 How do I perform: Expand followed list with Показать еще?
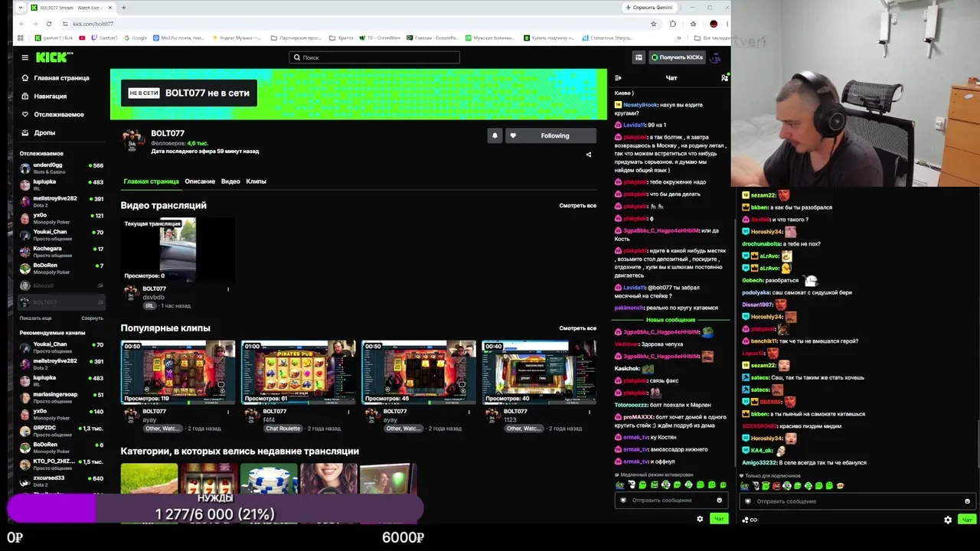[x=36, y=318]
